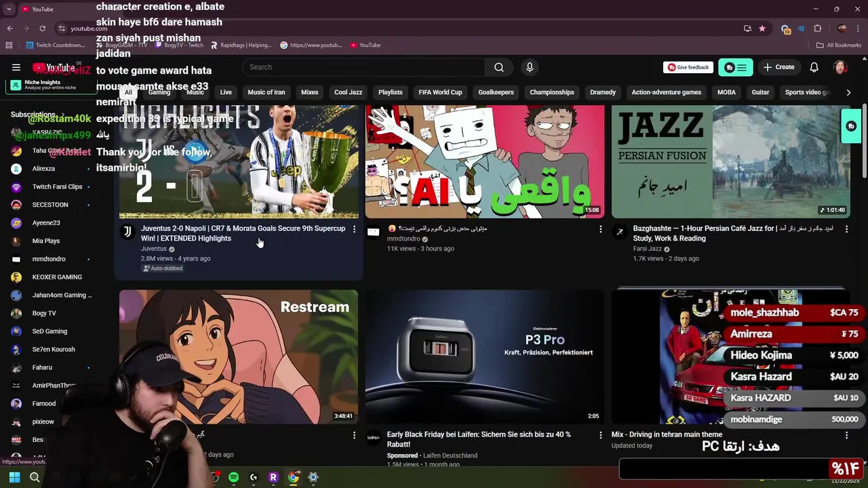Open All Bookmarks folder
This screenshot has height=488, width=868.
[839, 45]
